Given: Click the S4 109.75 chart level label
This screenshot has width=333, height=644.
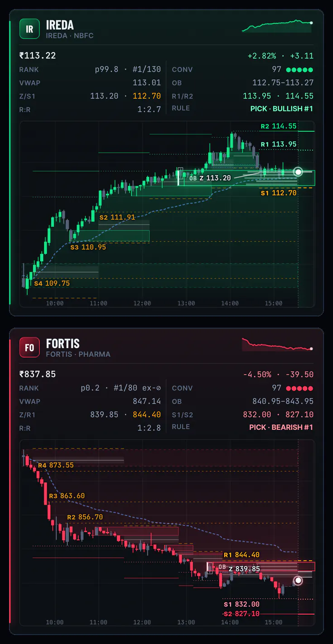Looking at the screenshot, I should tap(52, 283).
